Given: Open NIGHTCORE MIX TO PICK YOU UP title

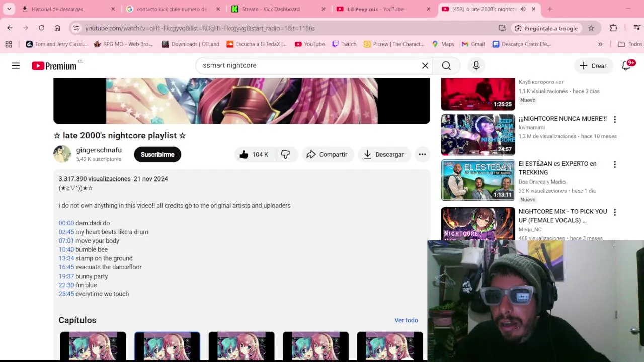Looking at the screenshot, I should tap(563, 216).
